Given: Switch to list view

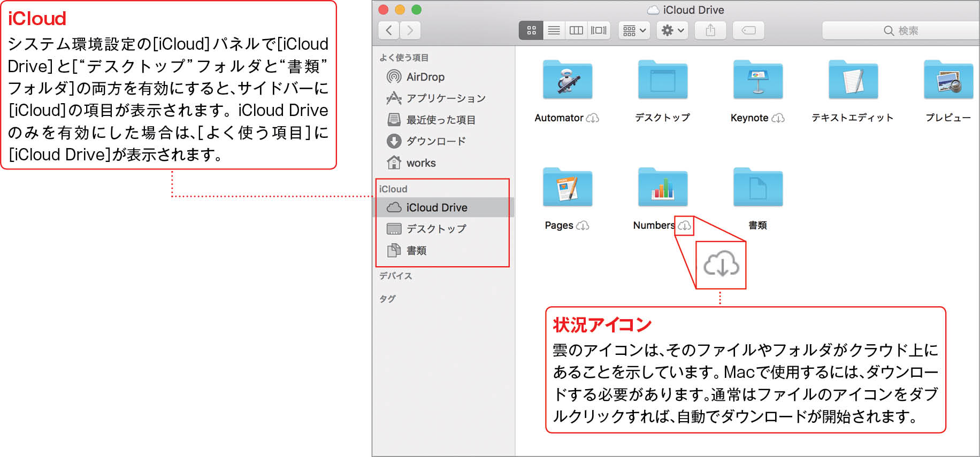Looking at the screenshot, I should 554,30.
